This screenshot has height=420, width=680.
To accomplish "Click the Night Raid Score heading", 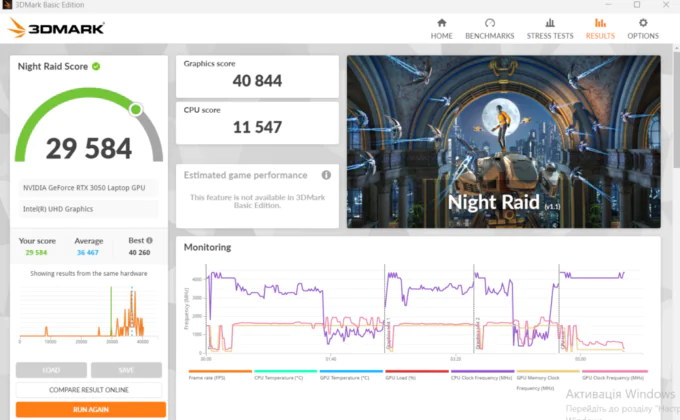I will point(52,66).
